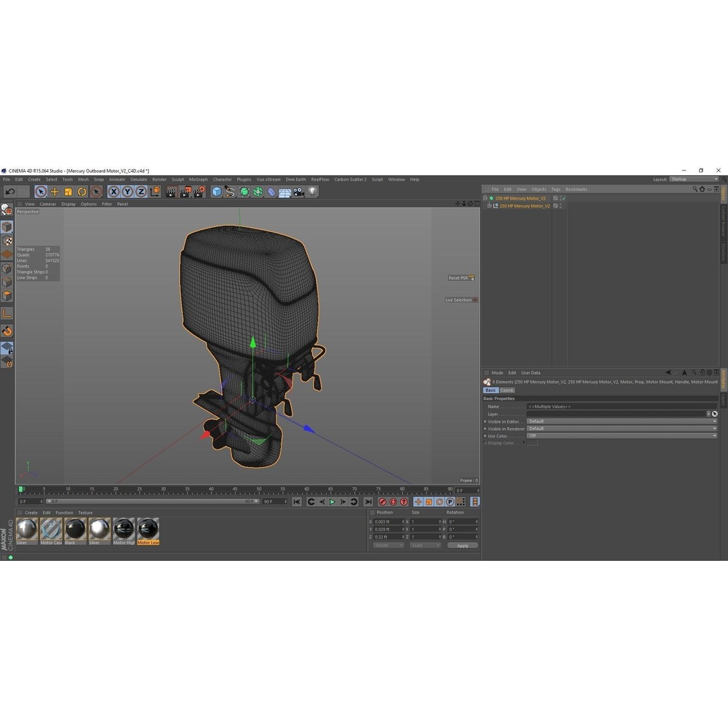
Task: Click the Undo arrow icon
Action: [x=10, y=191]
